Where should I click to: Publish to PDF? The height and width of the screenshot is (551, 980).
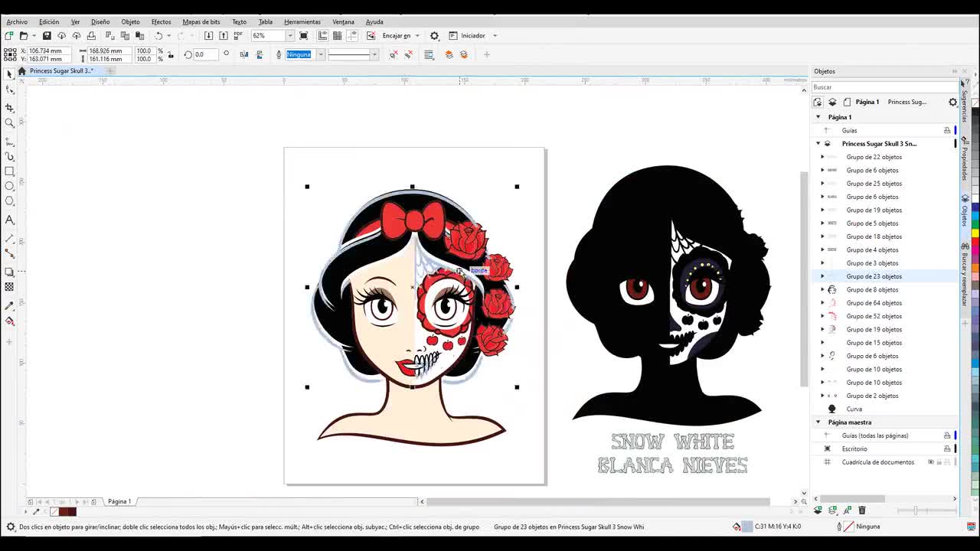pyautogui.click(x=238, y=35)
